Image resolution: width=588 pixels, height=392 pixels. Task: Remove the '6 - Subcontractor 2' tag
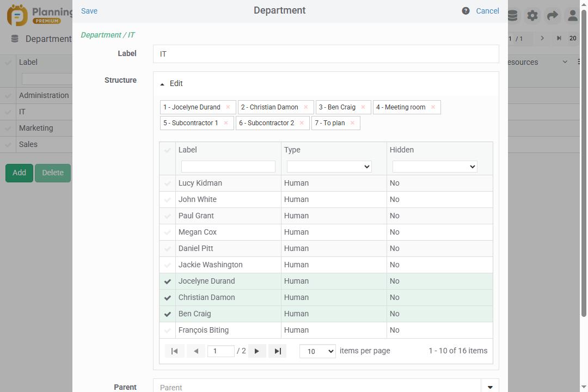302,123
